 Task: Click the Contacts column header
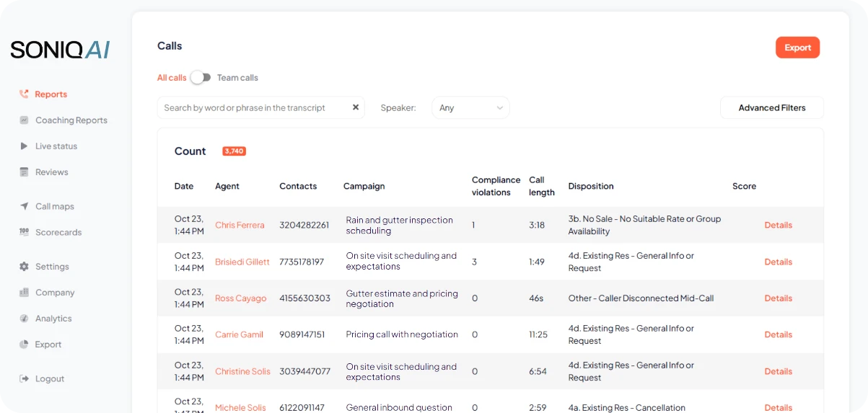coord(298,186)
